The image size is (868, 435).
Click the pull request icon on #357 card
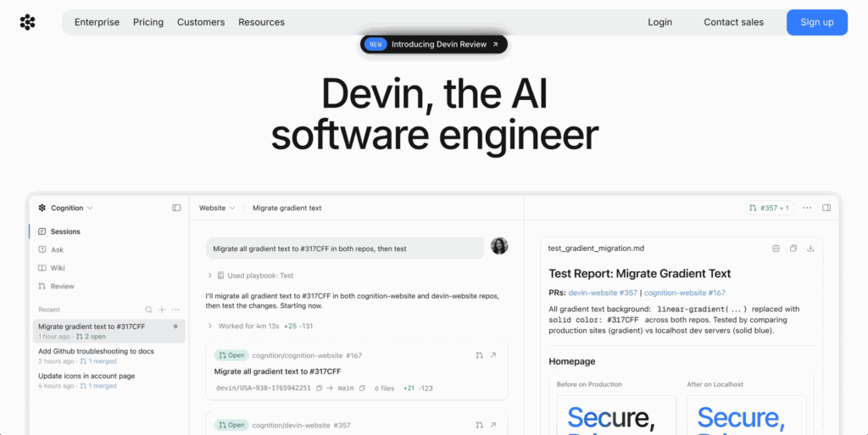tap(480, 425)
